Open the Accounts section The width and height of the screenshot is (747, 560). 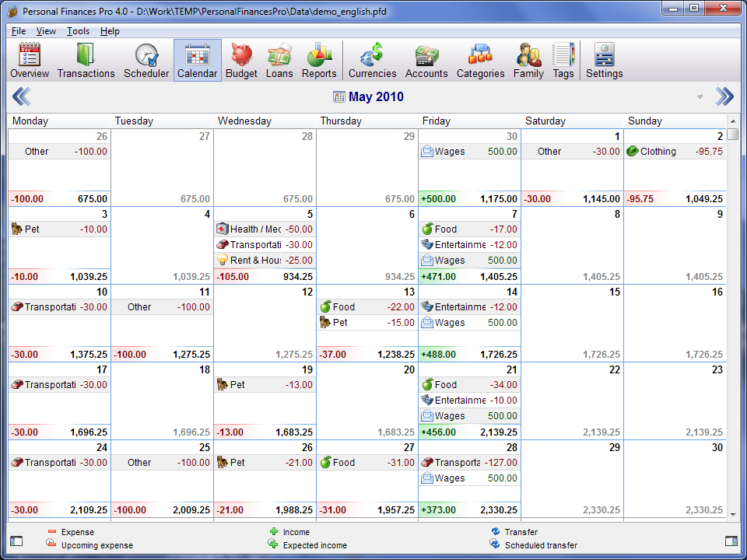click(x=426, y=61)
